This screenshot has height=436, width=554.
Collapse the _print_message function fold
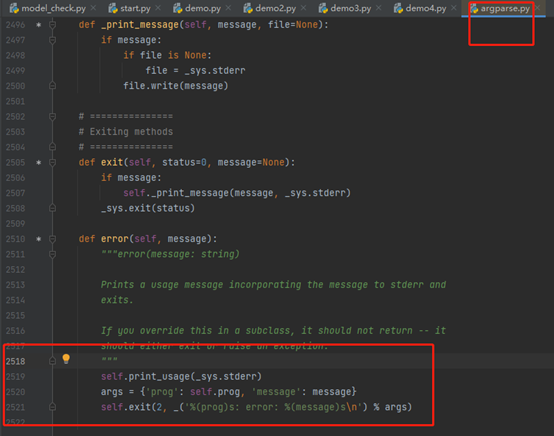52,25
